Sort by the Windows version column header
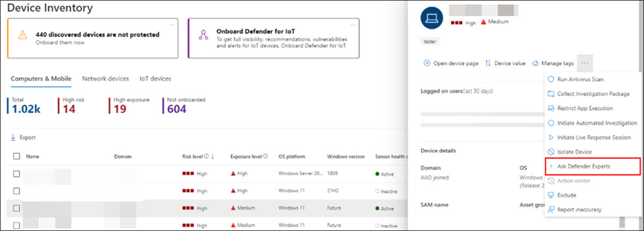 346,156
